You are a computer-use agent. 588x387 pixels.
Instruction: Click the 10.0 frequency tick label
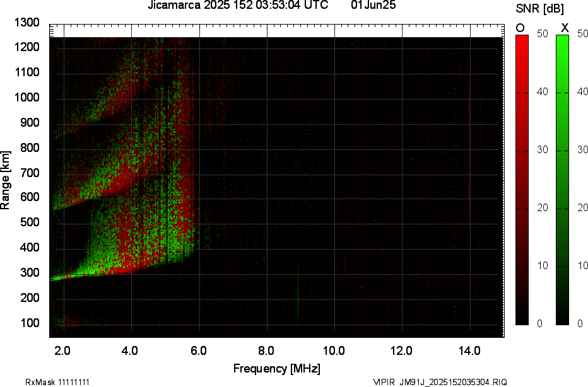click(x=334, y=350)
